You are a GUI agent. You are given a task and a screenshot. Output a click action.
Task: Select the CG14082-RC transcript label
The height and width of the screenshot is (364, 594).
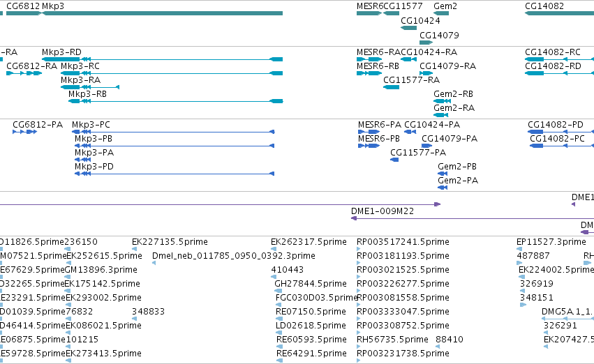(553, 52)
